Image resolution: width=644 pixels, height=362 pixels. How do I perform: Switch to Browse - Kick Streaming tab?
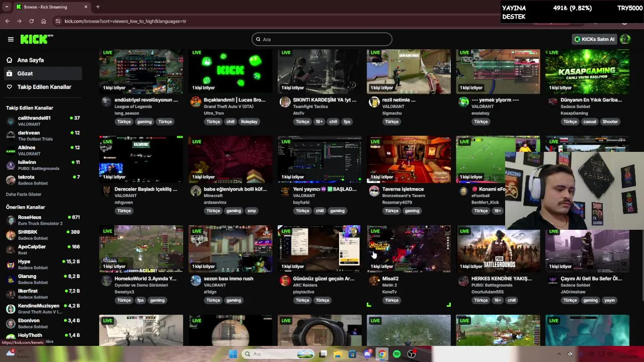[51, 7]
